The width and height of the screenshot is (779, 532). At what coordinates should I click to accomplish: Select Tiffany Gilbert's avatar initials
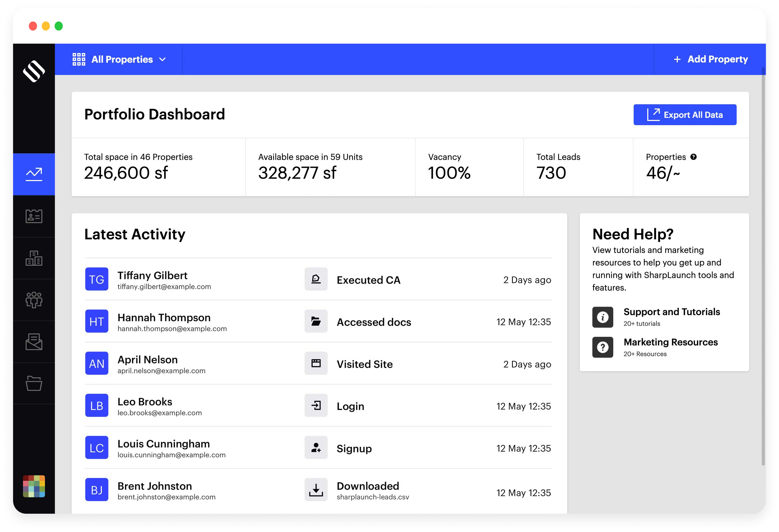click(96, 279)
